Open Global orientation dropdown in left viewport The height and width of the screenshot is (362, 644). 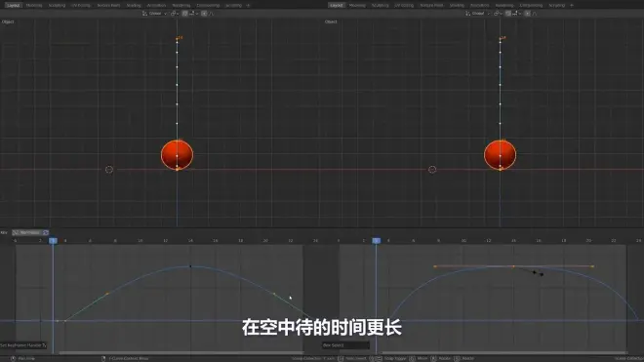(x=157, y=14)
